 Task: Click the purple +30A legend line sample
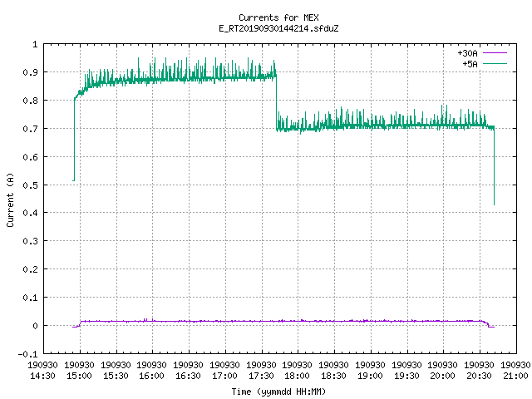tap(495, 53)
